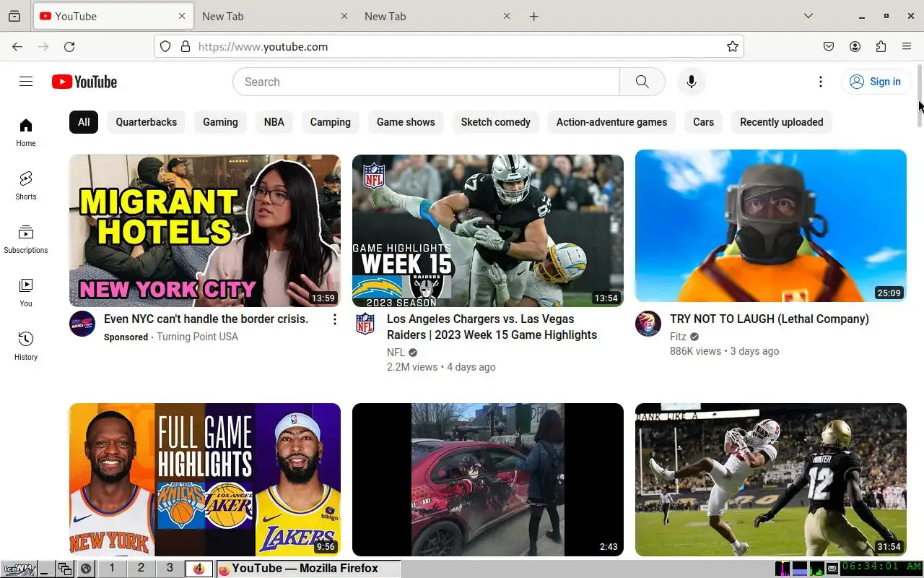Open the YouTube guide hamburger menu
This screenshot has height=578, width=924.
pyautogui.click(x=26, y=82)
